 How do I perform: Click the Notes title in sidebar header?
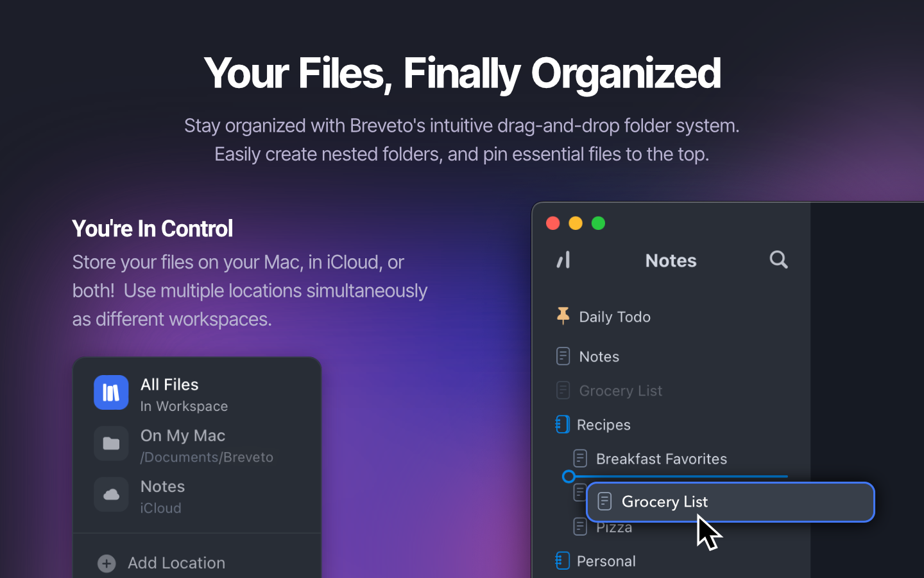(x=671, y=261)
